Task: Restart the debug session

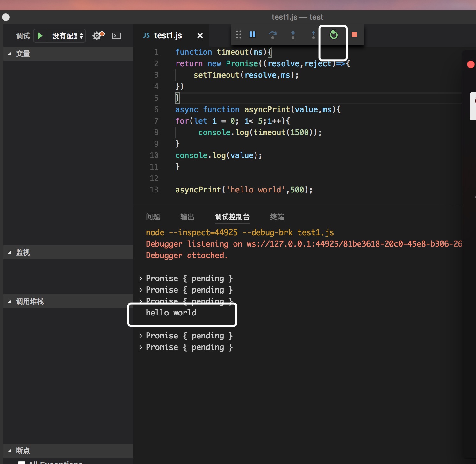Action: [333, 35]
